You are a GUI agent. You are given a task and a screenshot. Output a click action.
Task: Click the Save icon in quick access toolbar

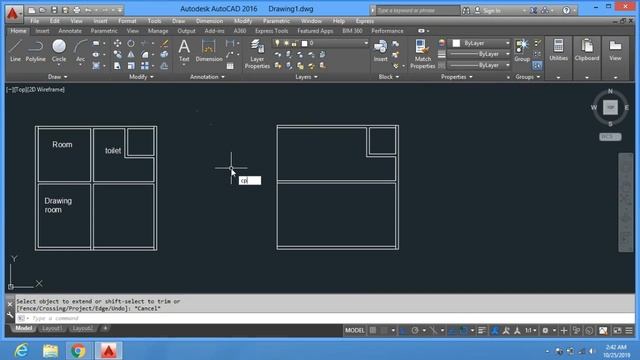tap(54, 10)
